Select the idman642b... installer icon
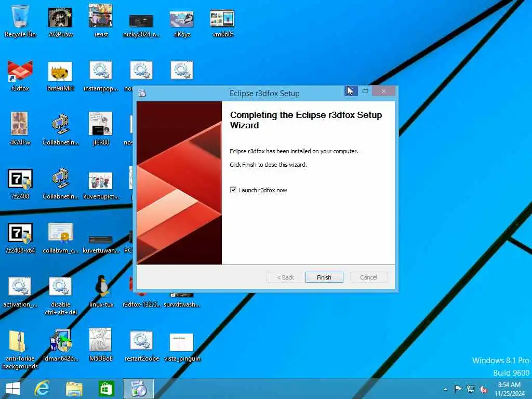The width and height of the screenshot is (532, 399). [60, 345]
